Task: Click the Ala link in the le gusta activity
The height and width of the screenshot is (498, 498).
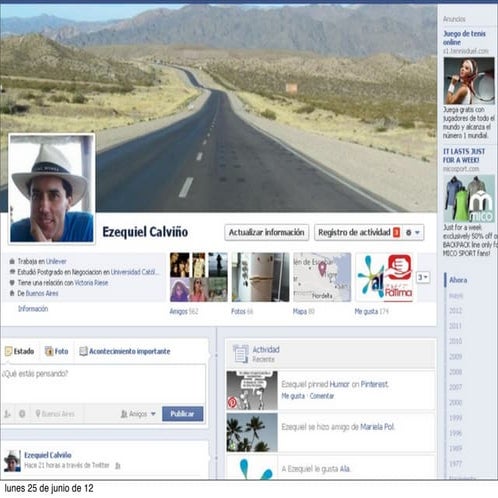Action: [x=345, y=469]
